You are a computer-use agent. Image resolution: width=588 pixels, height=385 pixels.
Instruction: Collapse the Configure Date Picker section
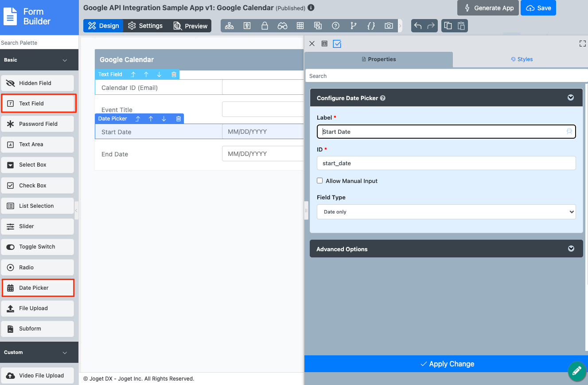(x=571, y=98)
